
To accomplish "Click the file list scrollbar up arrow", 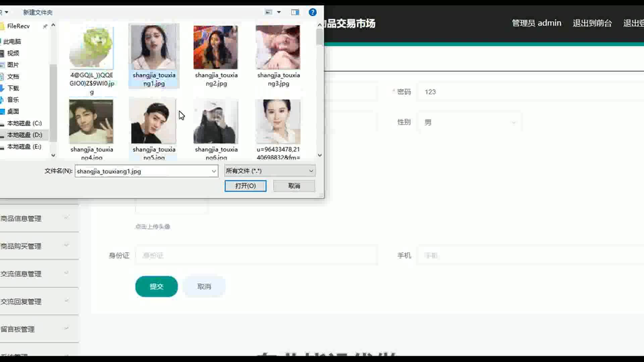I will (x=320, y=25).
